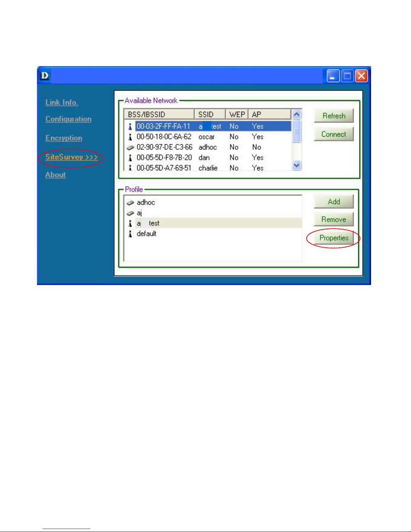
Task: Click the network list scrollbar thumb
Action: click(297, 132)
